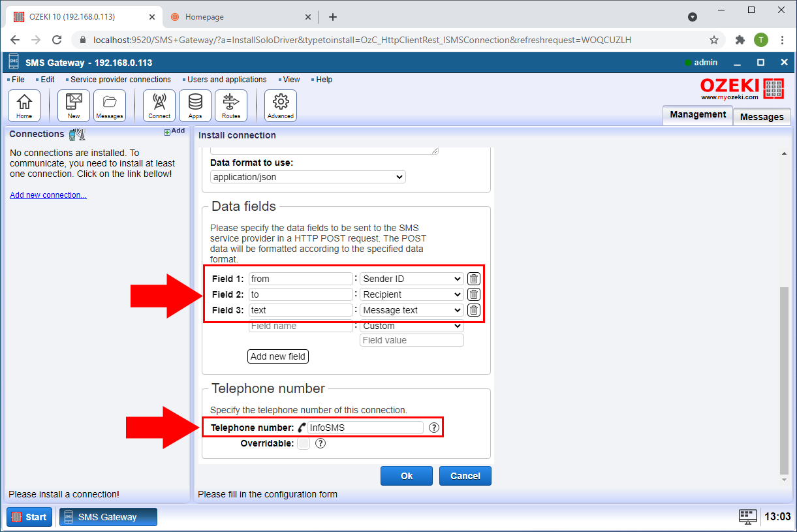This screenshot has width=797, height=532.
Task: Click the form's vertical scrollbar
Action: pos(784,379)
